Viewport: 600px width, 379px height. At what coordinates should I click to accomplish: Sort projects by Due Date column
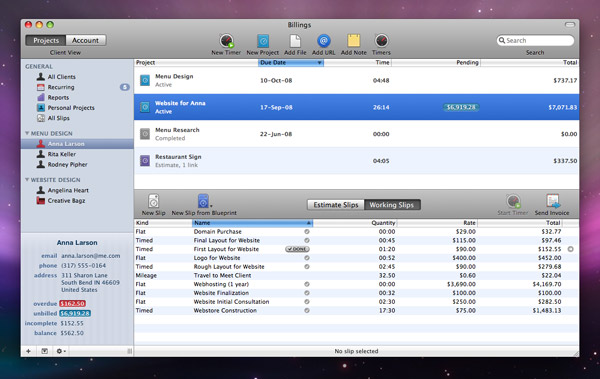(291, 63)
